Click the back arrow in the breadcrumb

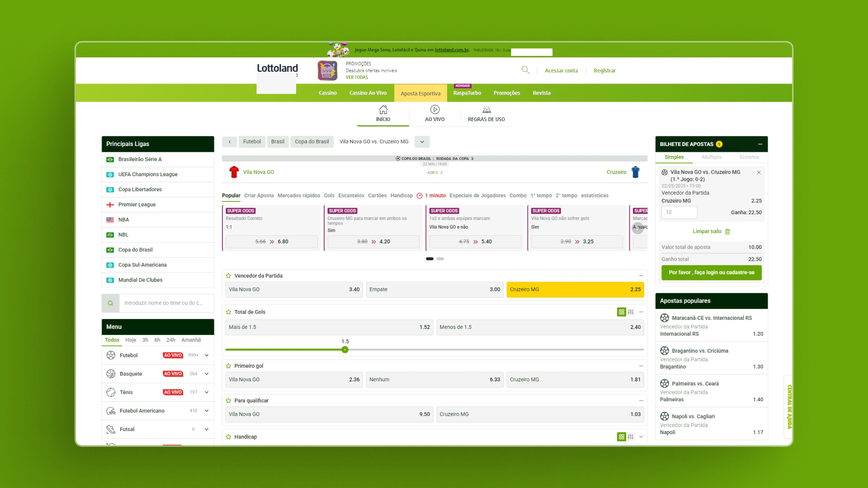[x=230, y=142]
